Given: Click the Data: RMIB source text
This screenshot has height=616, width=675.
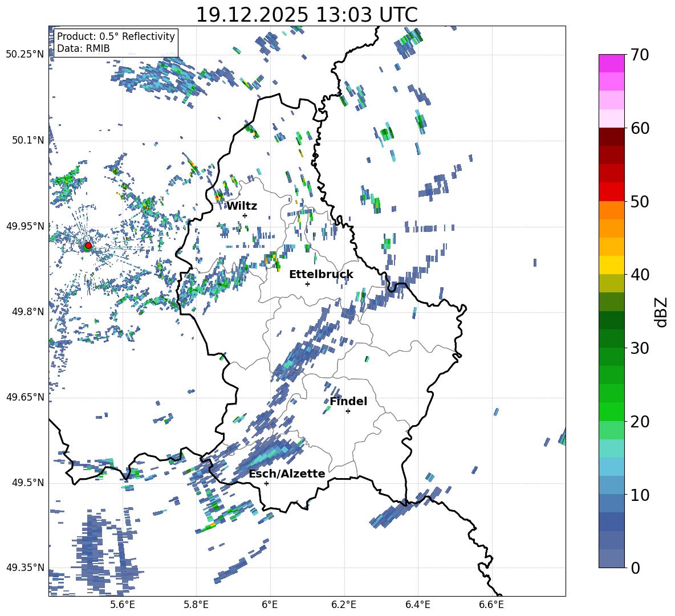Looking at the screenshot, I should (83, 48).
